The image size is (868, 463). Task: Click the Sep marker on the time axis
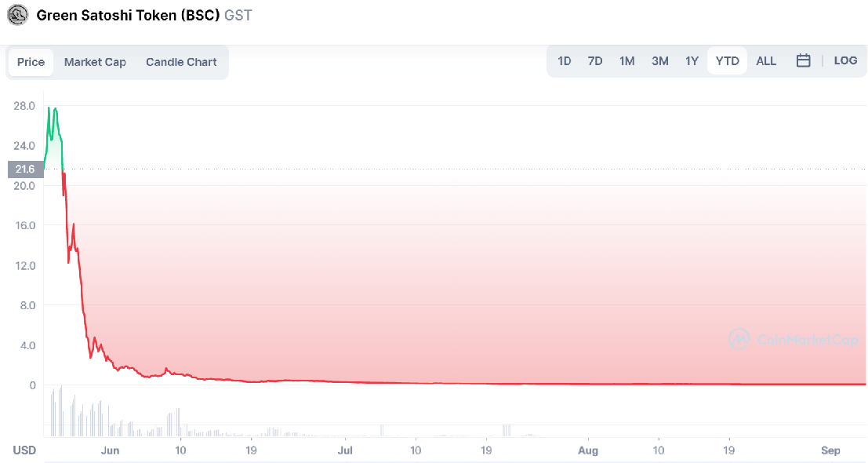tap(830, 450)
